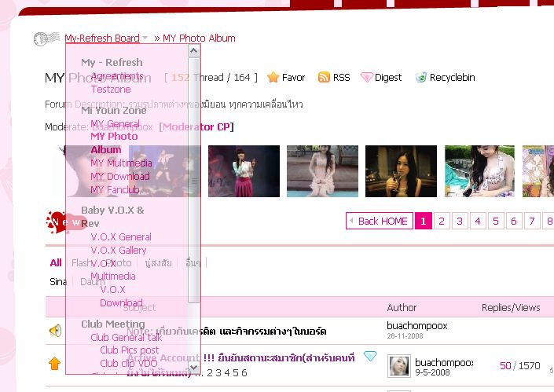Open the MY Photo Album breadcrumb link

tap(199, 38)
